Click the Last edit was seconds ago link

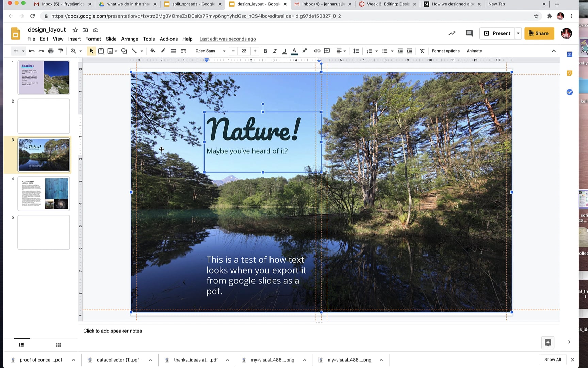click(x=228, y=39)
